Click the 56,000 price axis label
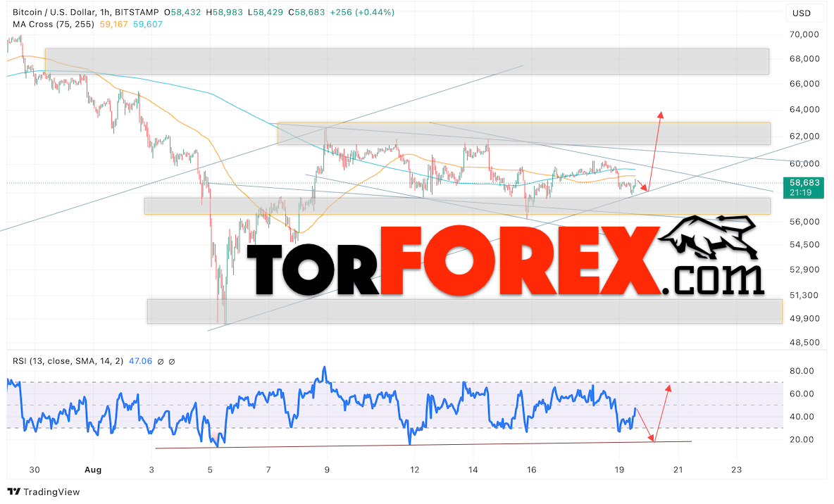834x504 pixels. [804, 222]
